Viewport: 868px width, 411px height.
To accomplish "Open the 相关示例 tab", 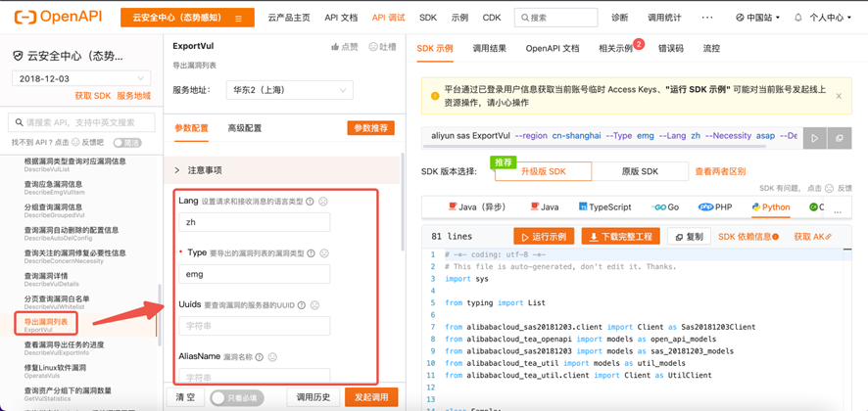I will 615,48.
